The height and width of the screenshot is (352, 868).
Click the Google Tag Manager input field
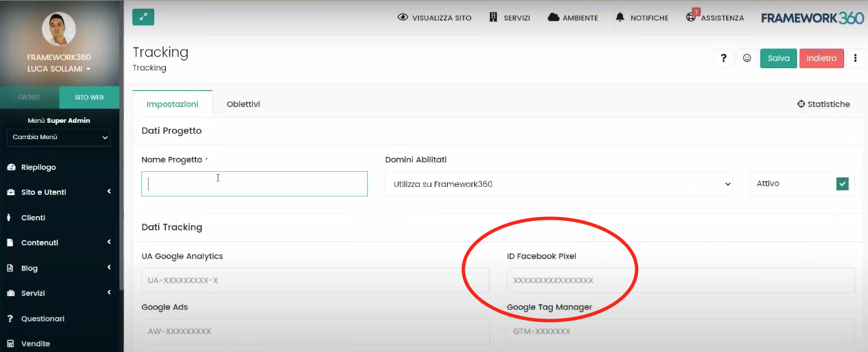pyautogui.click(x=680, y=332)
